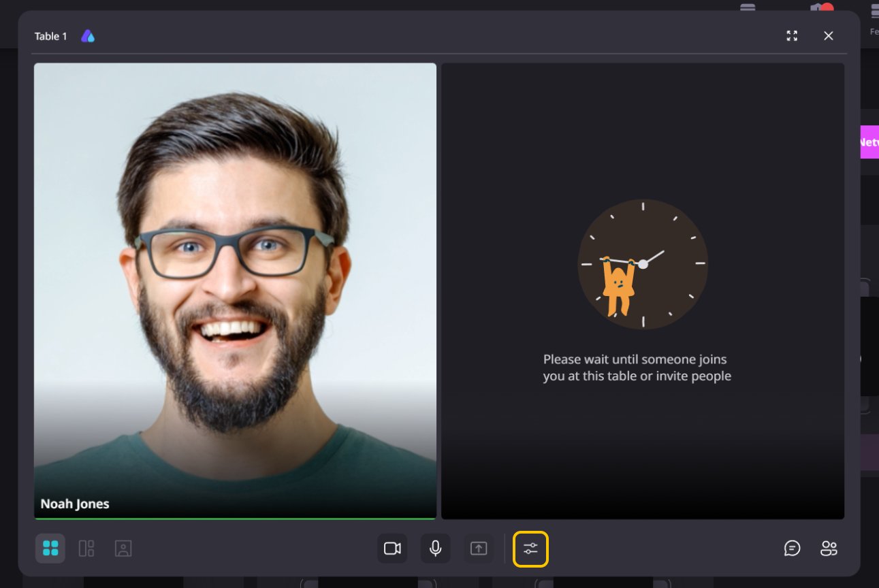
Task: Show the participants list
Action: coord(829,548)
